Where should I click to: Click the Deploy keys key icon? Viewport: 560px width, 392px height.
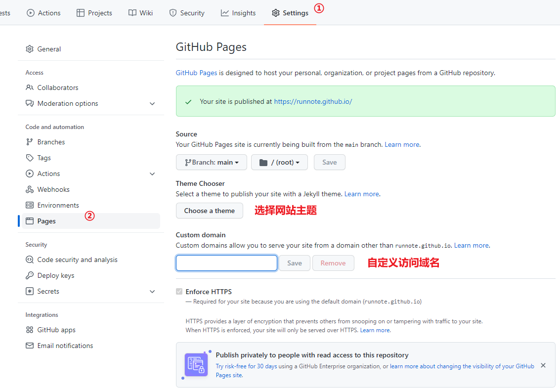click(x=30, y=275)
